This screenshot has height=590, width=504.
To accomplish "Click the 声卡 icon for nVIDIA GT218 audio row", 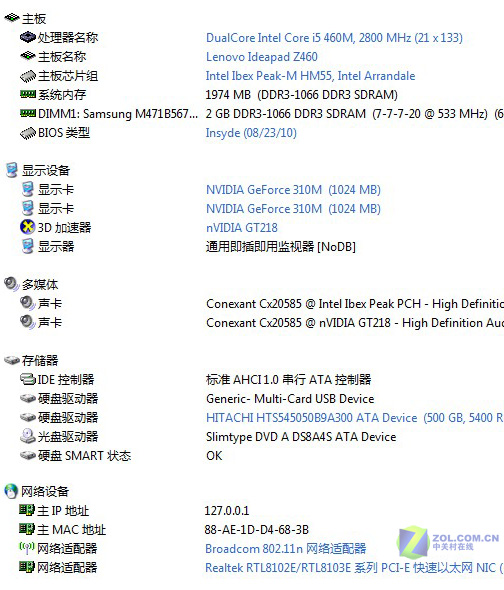I will [27, 322].
